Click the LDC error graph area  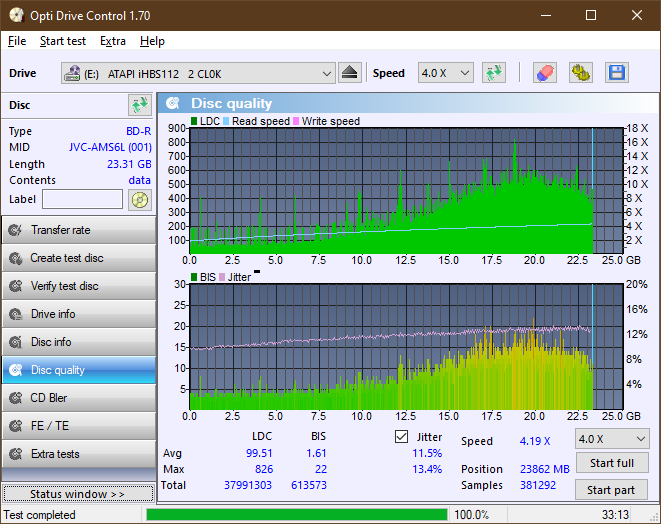click(x=406, y=191)
